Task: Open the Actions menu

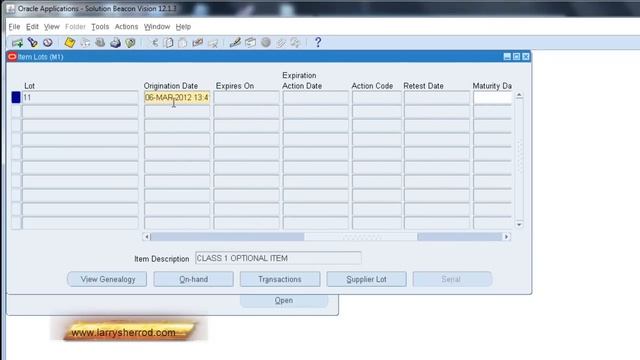Action: click(x=127, y=27)
